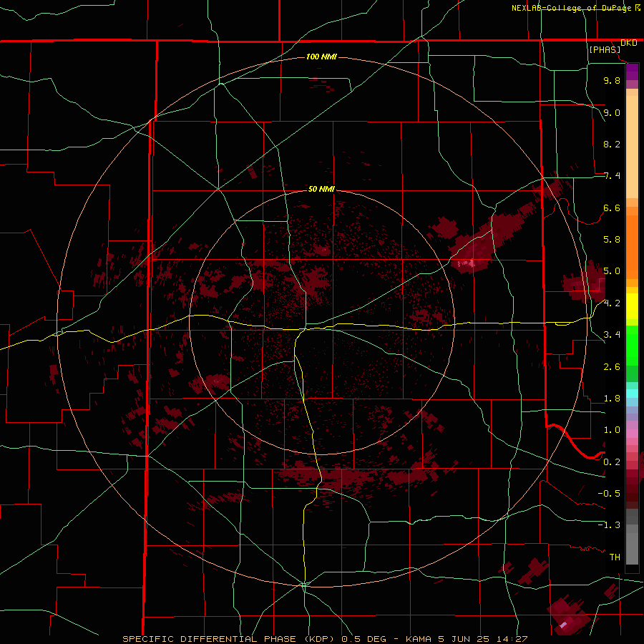The height and width of the screenshot is (644, 644).
Task: Pick the yellow segment of the color bar
Action: coord(632,306)
